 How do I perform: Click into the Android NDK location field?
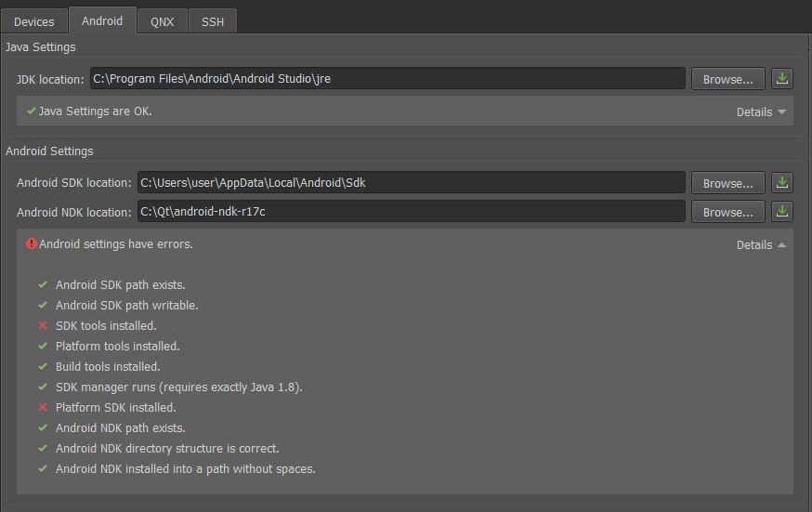click(x=412, y=211)
